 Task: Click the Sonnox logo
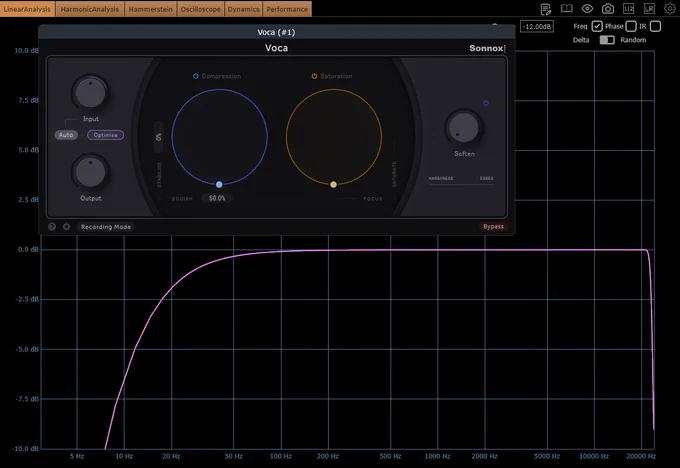tap(487, 48)
